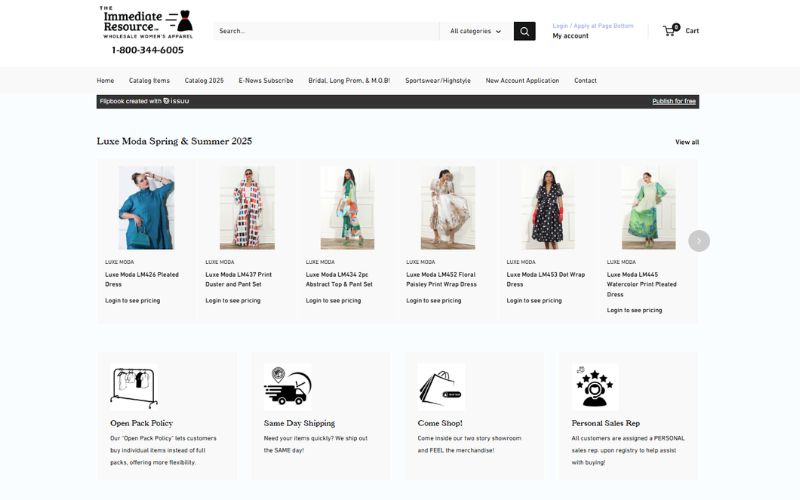
Task: Open Sportswear/Highstyle menu item
Action: (438, 81)
